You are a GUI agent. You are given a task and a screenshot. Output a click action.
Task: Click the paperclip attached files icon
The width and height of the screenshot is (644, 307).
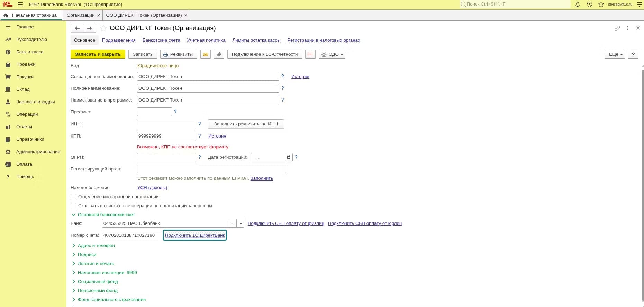219,54
